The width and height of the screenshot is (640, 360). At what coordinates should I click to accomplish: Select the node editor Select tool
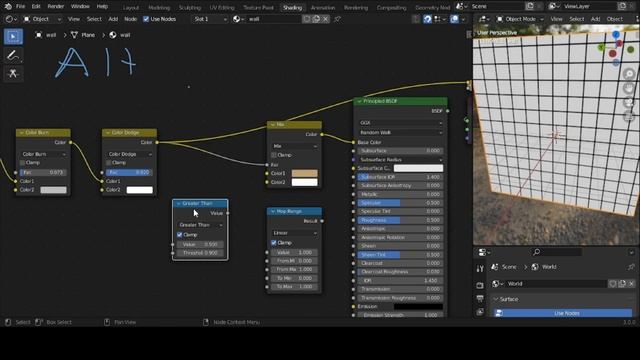13,36
